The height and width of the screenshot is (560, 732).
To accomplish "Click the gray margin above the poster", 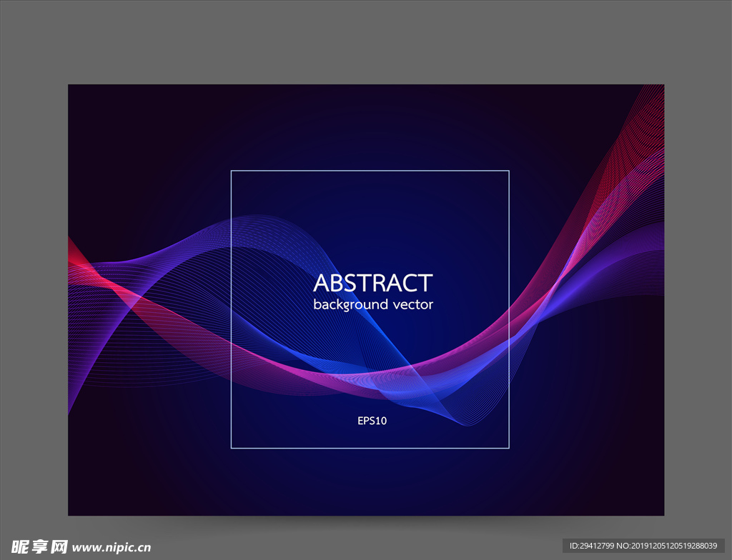I will point(366,43).
